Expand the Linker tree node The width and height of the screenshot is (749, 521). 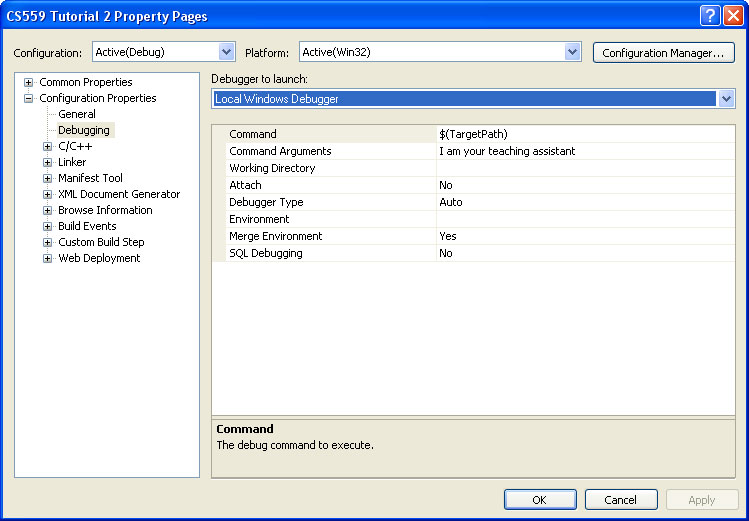47,162
